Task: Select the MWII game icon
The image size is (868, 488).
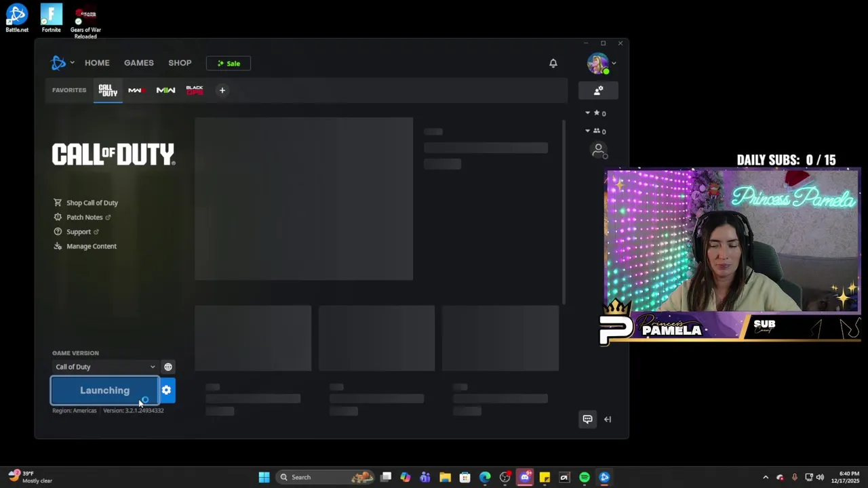Action: [x=165, y=90]
